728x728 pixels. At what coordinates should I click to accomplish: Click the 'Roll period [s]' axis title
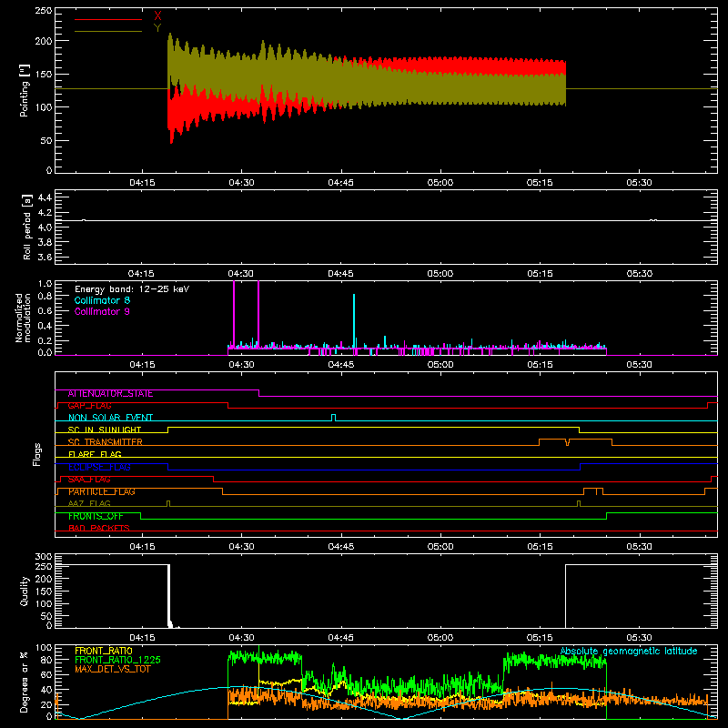click(26, 227)
